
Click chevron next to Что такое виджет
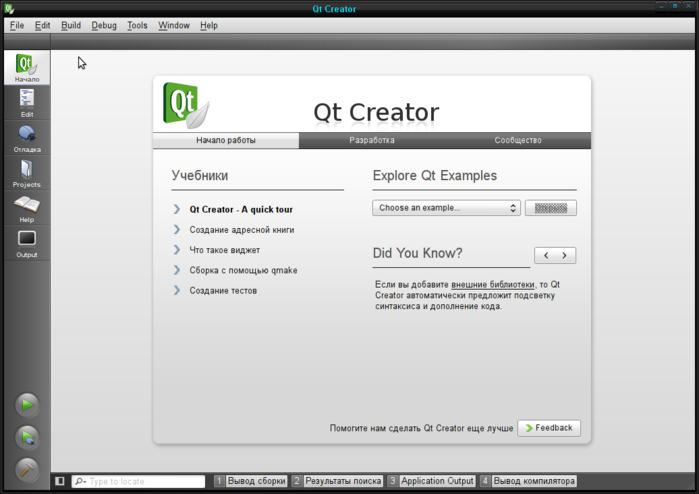(x=177, y=250)
